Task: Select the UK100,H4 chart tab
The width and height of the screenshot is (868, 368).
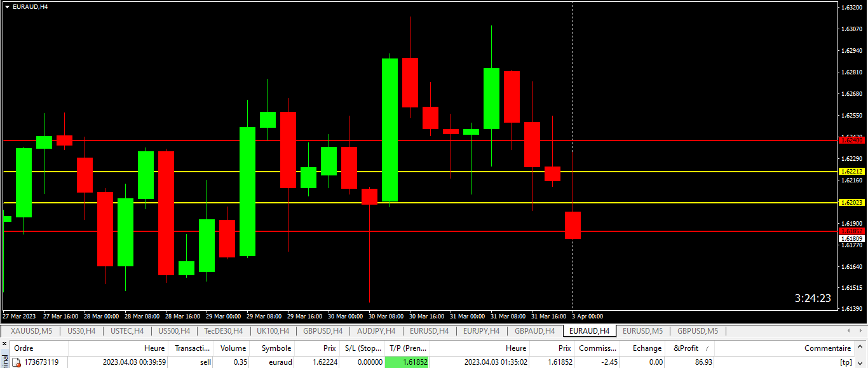Action: 273,331
